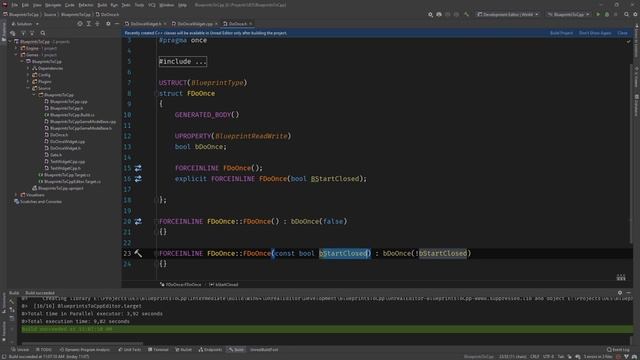The image size is (640, 360).
Task: Open the File menu
Action: point(15,5)
